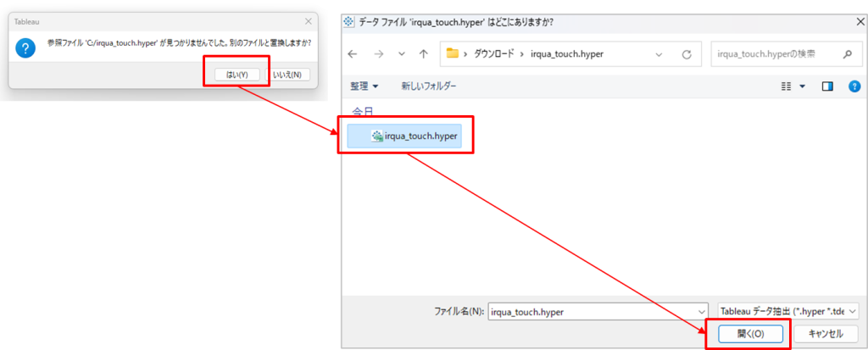
Task: Click the up one folder arrow
Action: tap(423, 53)
